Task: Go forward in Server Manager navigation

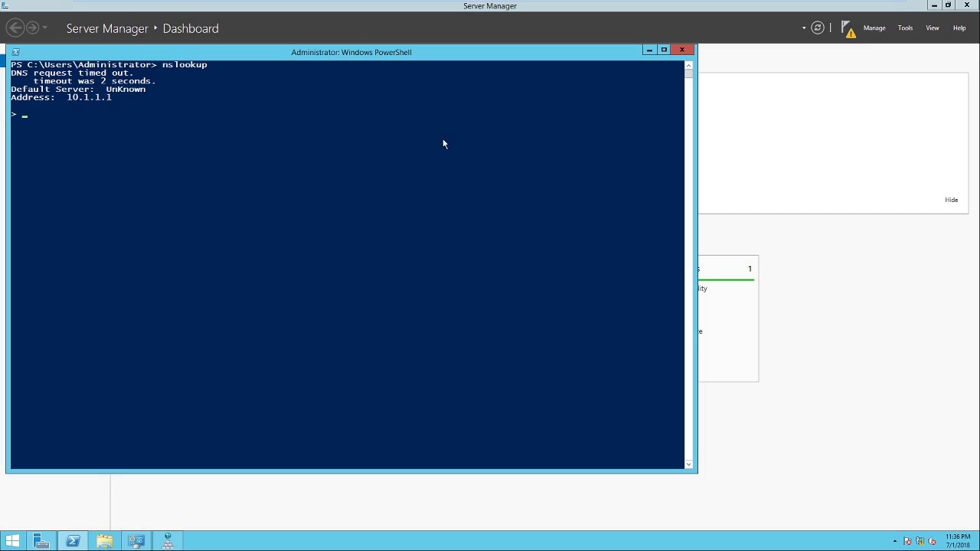Action: pos(32,28)
